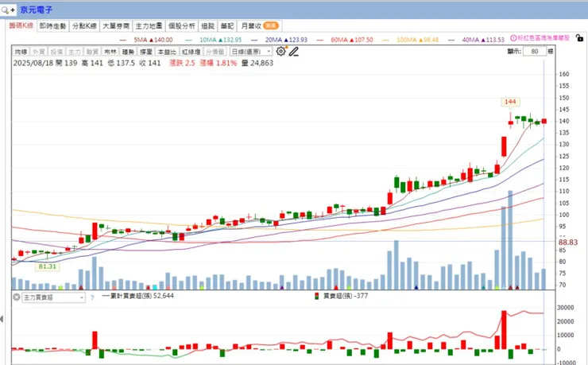Open the 組設 tab
This screenshot has width=588, height=365.
[207, 26]
